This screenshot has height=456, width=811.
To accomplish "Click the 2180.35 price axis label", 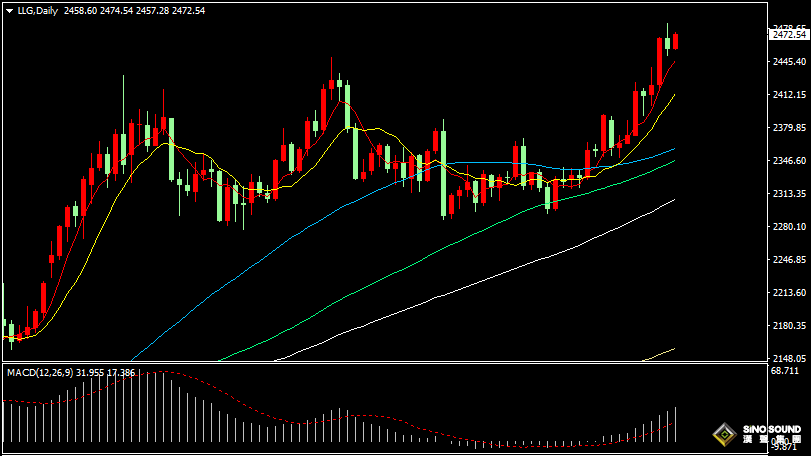I will tap(788, 326).
